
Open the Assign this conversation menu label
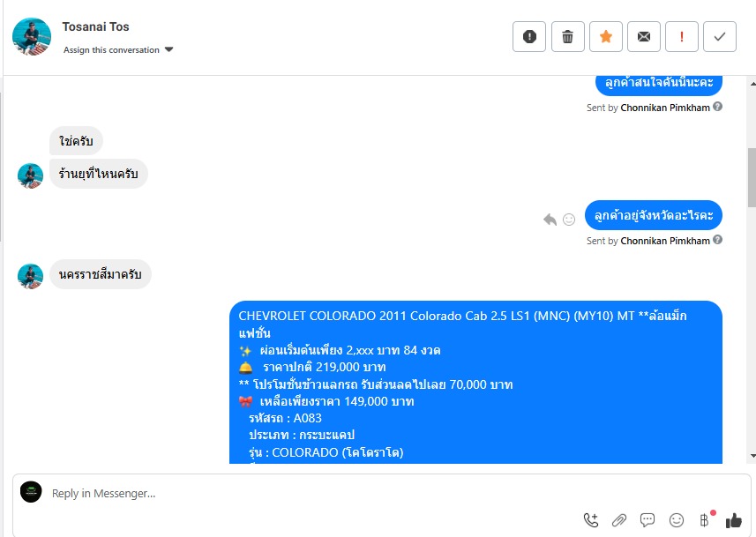[111, 50]
